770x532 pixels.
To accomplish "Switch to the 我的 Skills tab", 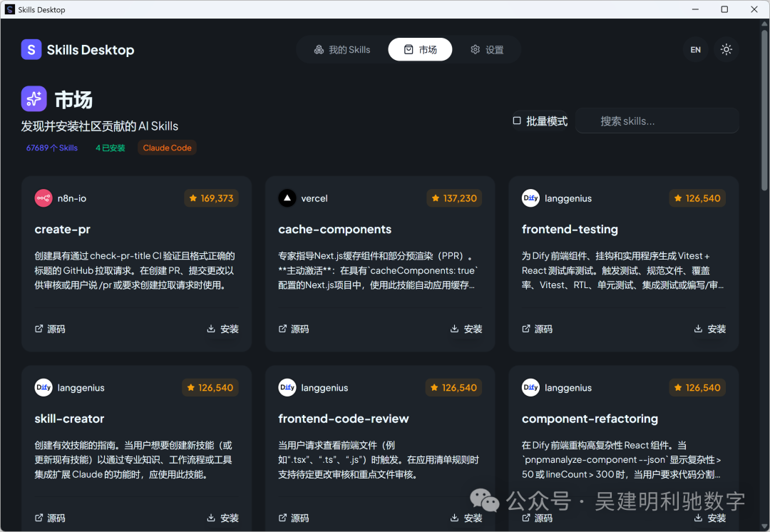I will [x=344, y=49].
